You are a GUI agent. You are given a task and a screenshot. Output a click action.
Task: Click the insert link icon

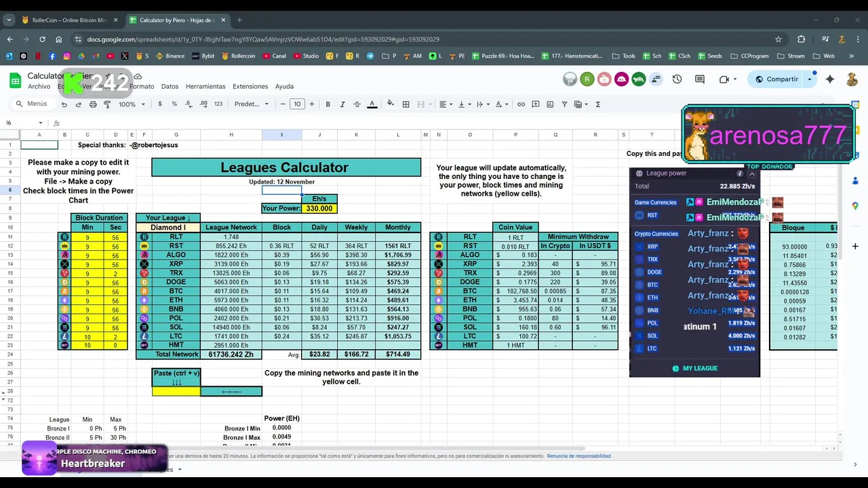[x=521, y=104]
